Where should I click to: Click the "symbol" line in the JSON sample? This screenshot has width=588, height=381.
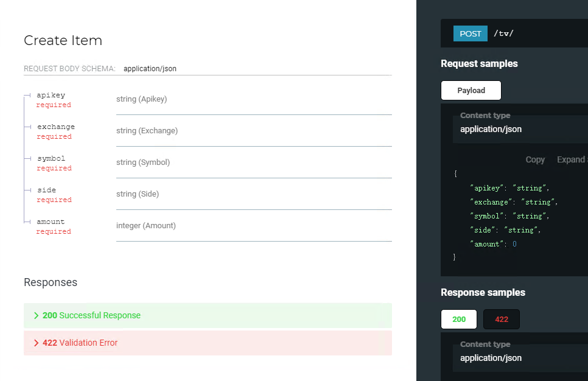click(x=509, y=216)
